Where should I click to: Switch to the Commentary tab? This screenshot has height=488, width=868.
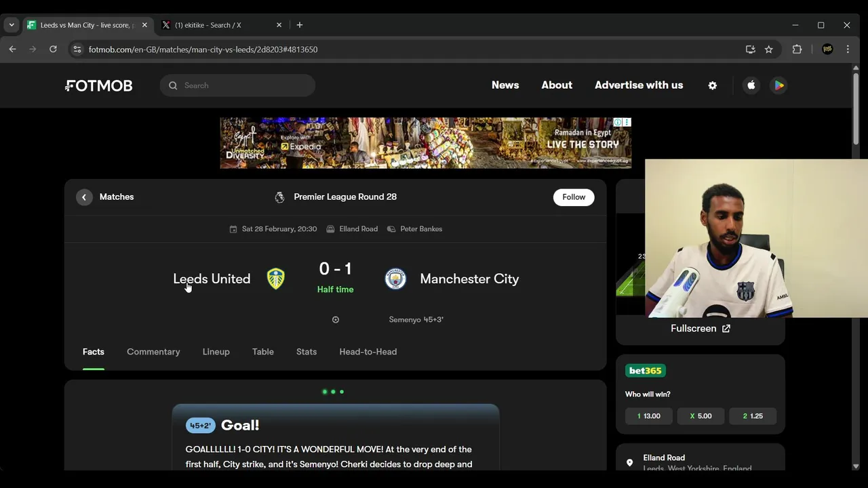(153, 352)
